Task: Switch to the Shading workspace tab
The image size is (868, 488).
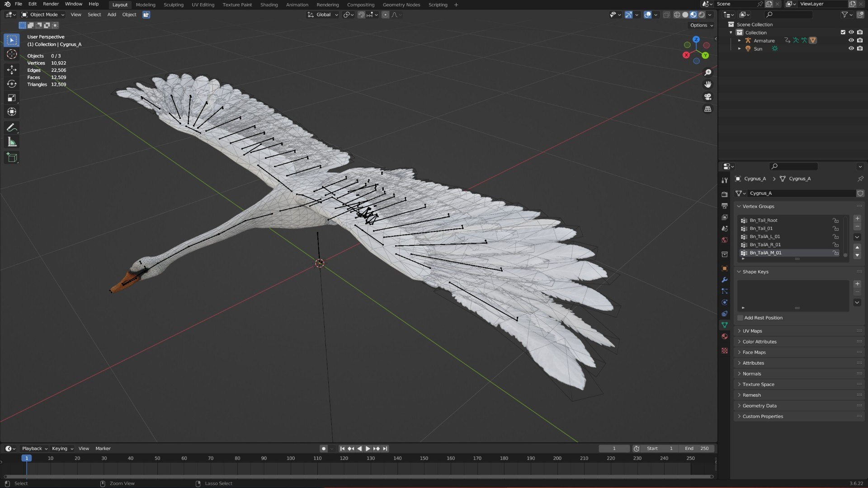Action: click(x=269, y=5)
